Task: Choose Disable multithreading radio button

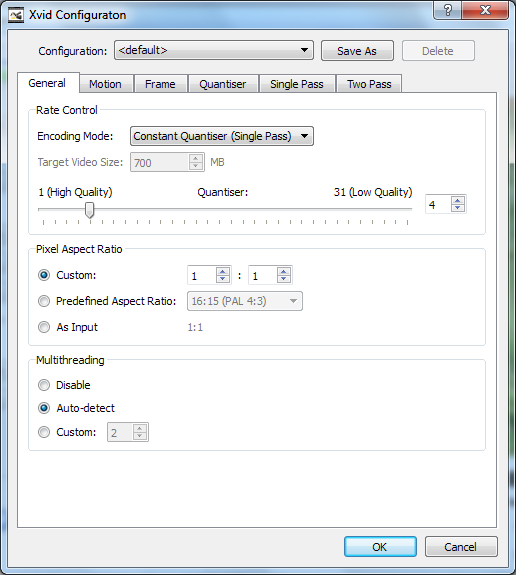Action: pos(44,385)
